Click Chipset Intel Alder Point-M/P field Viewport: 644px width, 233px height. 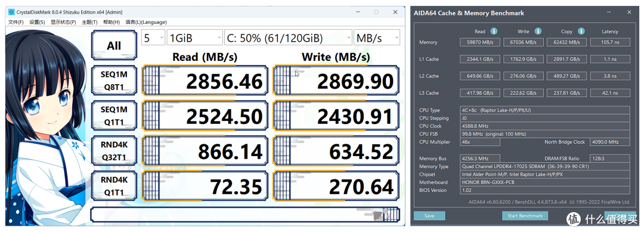point(545,175)
